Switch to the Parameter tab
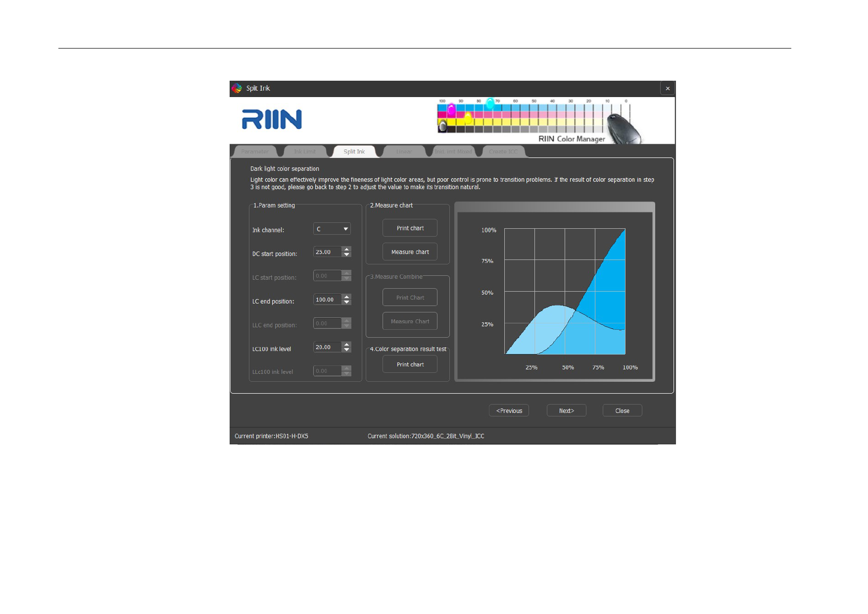This screenshot has height=614, width=868. (x=255, y=152)
